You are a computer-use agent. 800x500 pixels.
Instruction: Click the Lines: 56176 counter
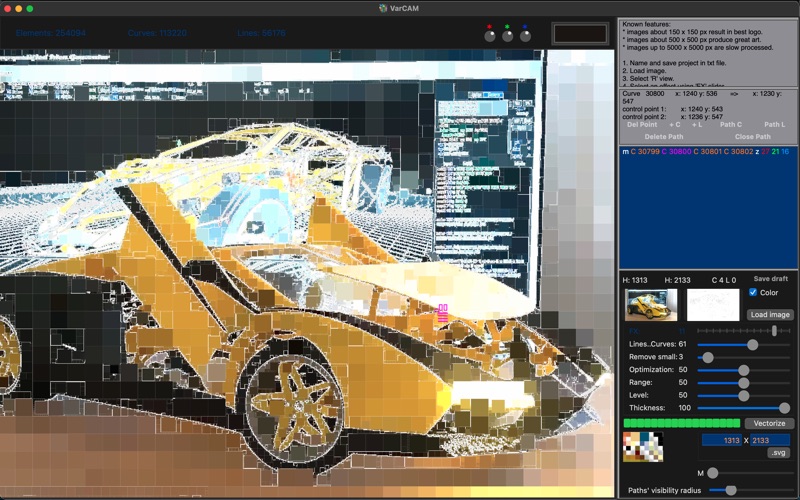coord(261,33)
